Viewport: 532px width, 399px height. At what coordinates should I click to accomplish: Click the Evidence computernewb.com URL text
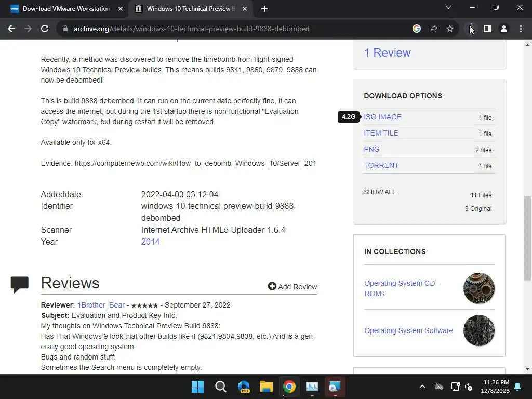coord(195,163)
